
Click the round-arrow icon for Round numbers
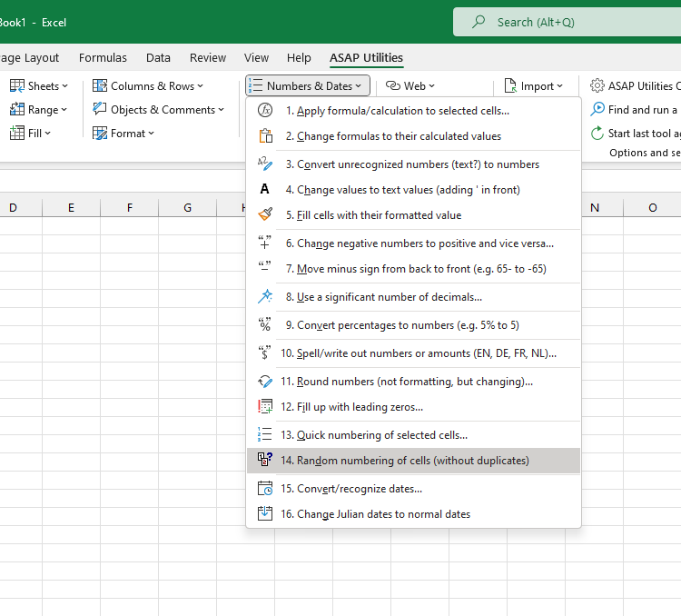(265, 382)
